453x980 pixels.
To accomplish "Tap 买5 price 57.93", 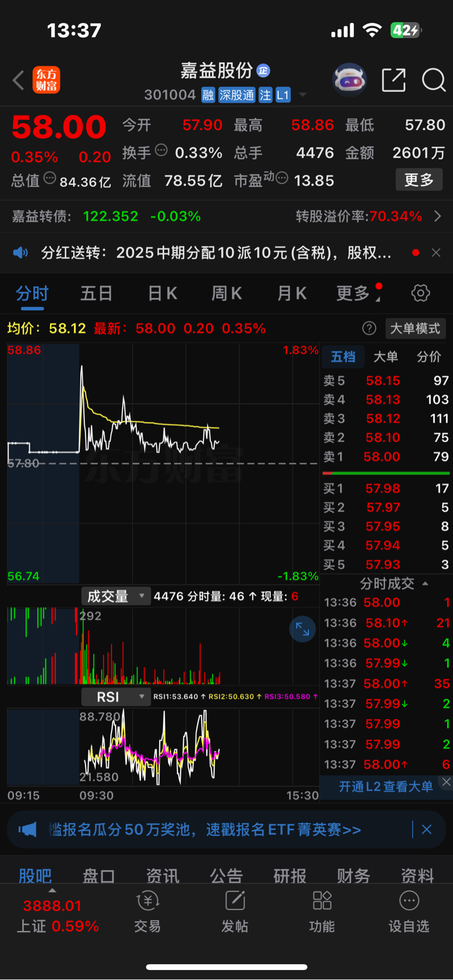I will (x=383, y=565).
